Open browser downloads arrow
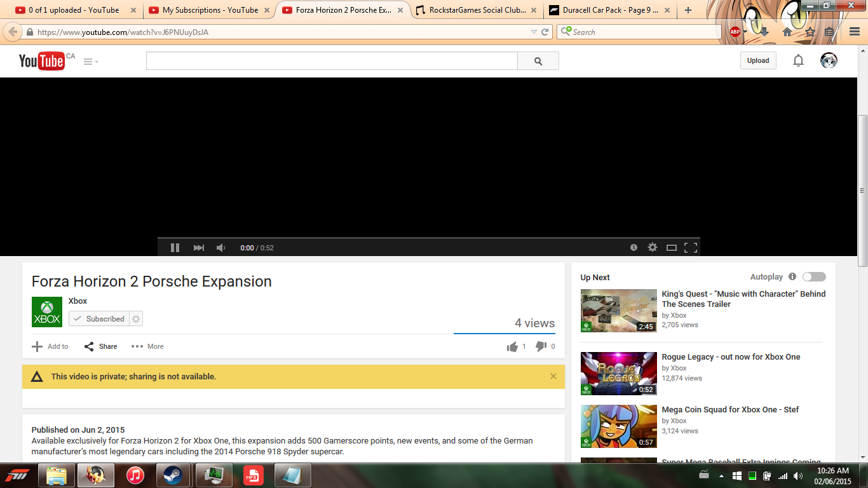The width and height of the screenshot is (868, 488). click(x=764, y=32)
